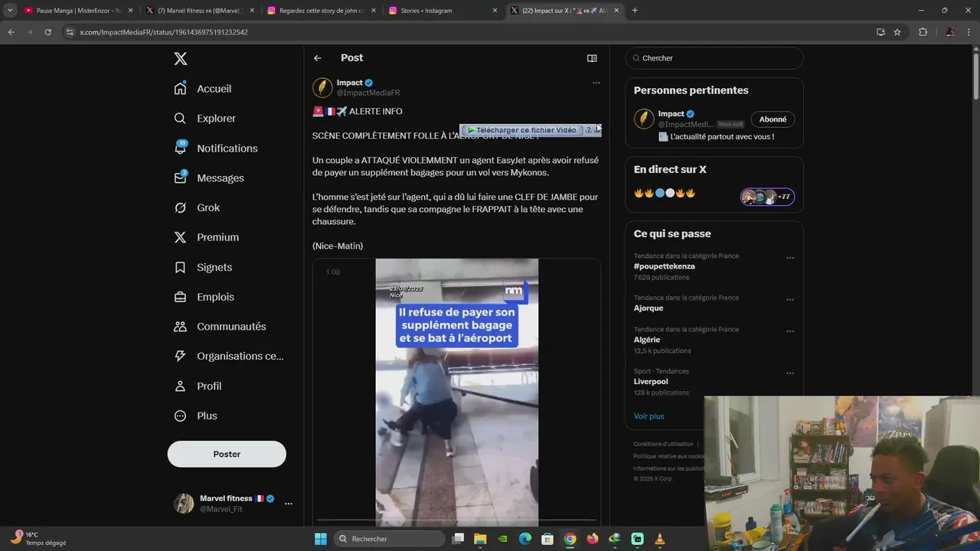Navigate back with Chrome's back arrow
Image resolution: width=980 pixels, height=551 pixels.
click(11, 32)
